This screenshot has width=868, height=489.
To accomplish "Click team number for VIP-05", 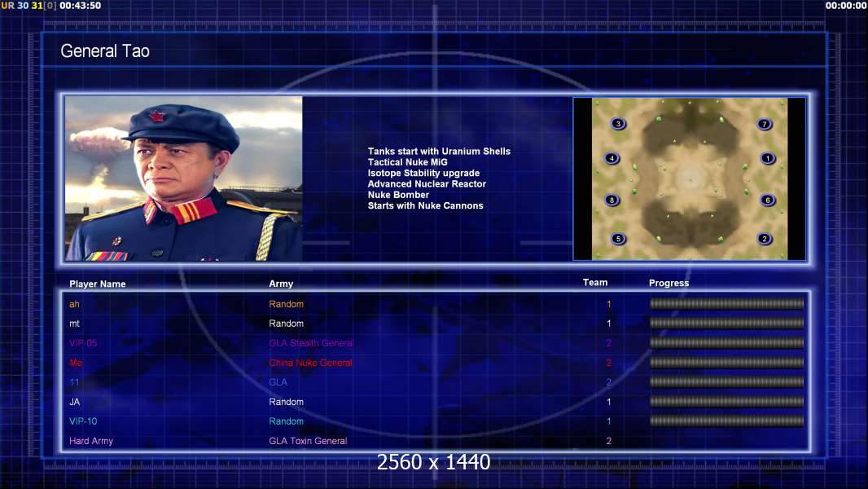I will [609, 343].
